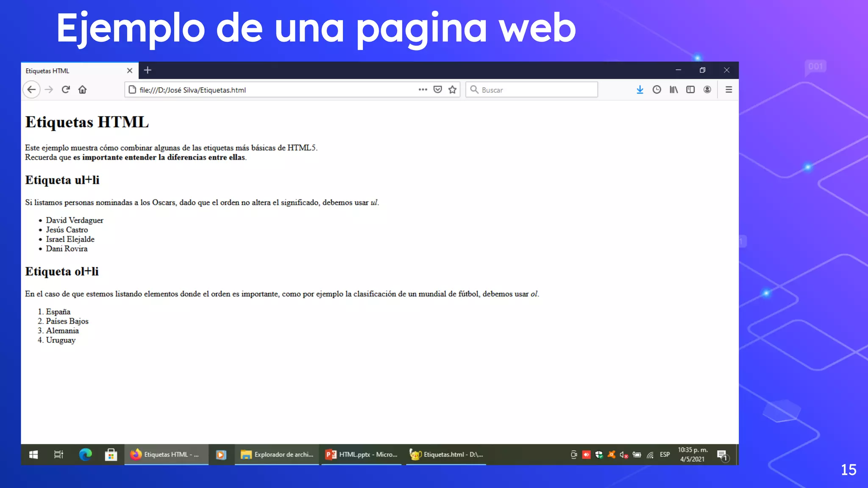Open the Firefox library icon
868x488 pixels.
coord(673,89)
